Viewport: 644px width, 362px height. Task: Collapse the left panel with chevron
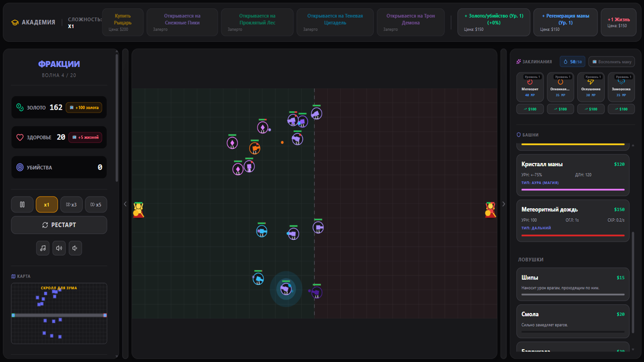125,204
